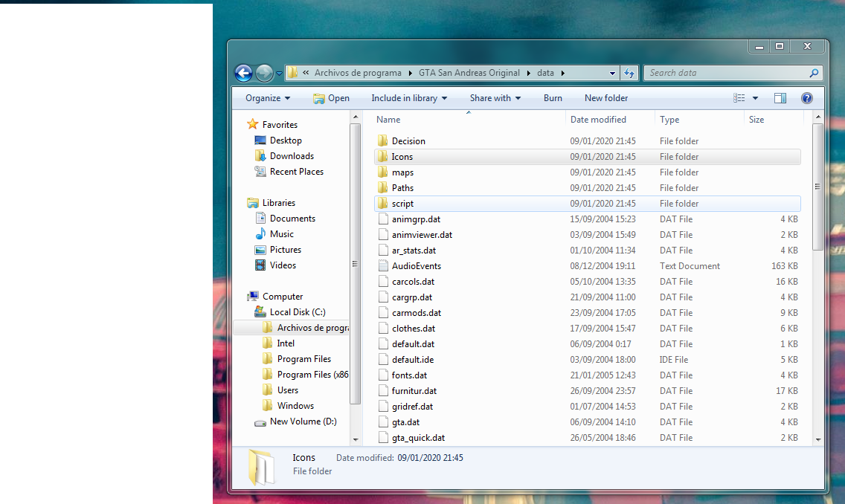Open Recent Places in the sidebar
845x504 pixels.
(x=296, y=171)
